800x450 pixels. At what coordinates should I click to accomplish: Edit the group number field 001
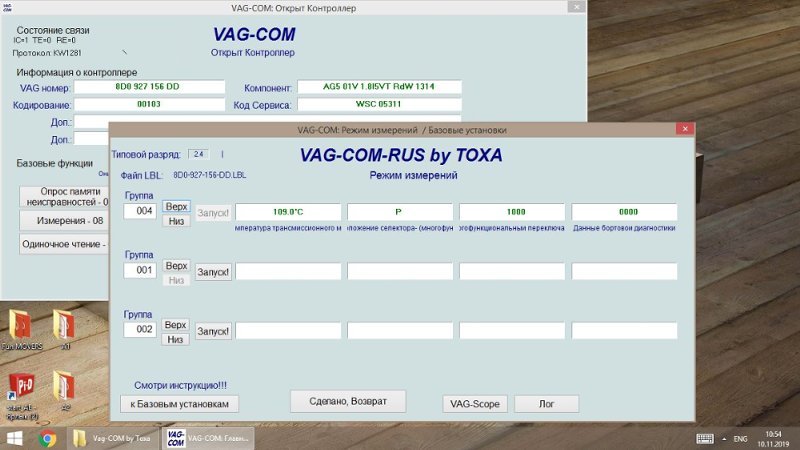(140, 270)
